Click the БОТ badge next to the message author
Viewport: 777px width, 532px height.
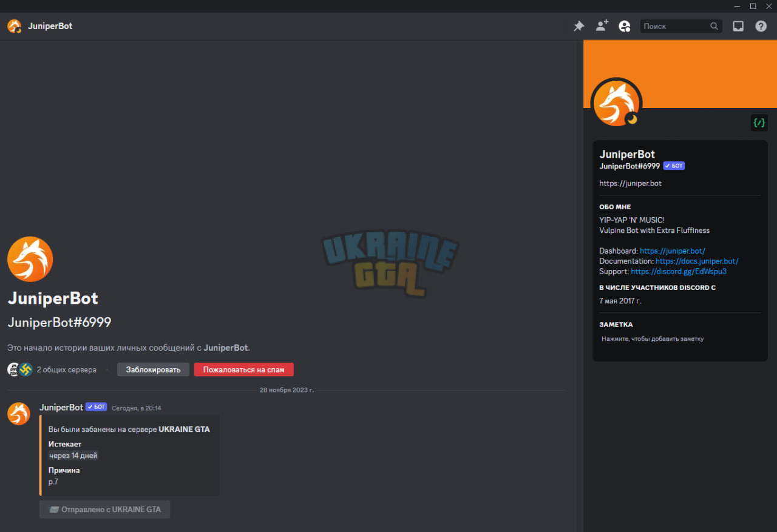96,407
